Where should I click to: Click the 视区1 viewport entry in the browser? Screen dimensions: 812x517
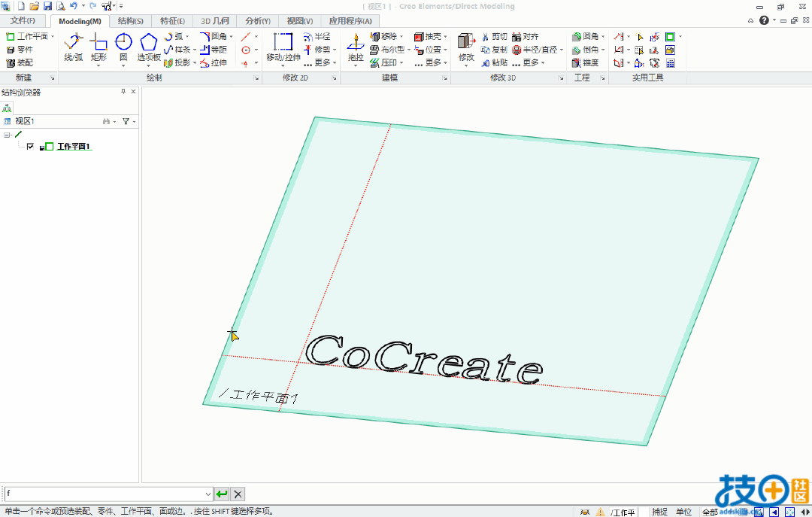pos(24,121)
